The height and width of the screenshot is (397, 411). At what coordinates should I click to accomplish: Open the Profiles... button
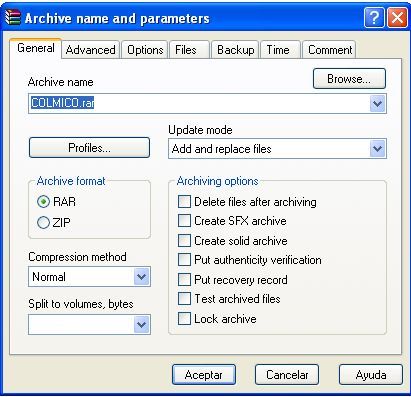click(89, 148)
